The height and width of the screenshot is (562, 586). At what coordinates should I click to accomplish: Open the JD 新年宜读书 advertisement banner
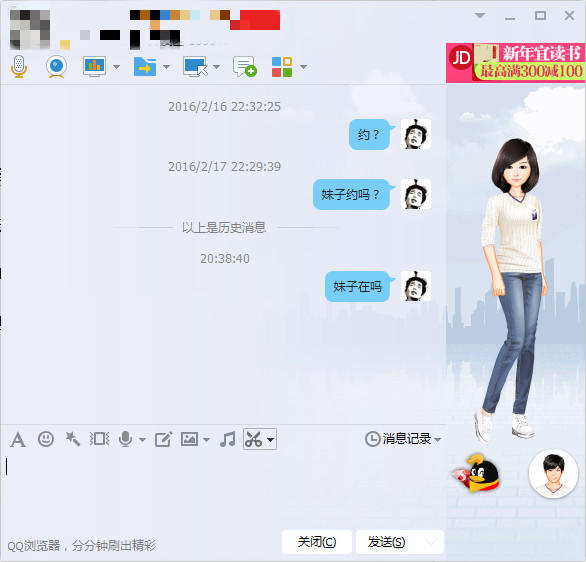[515, 62]
